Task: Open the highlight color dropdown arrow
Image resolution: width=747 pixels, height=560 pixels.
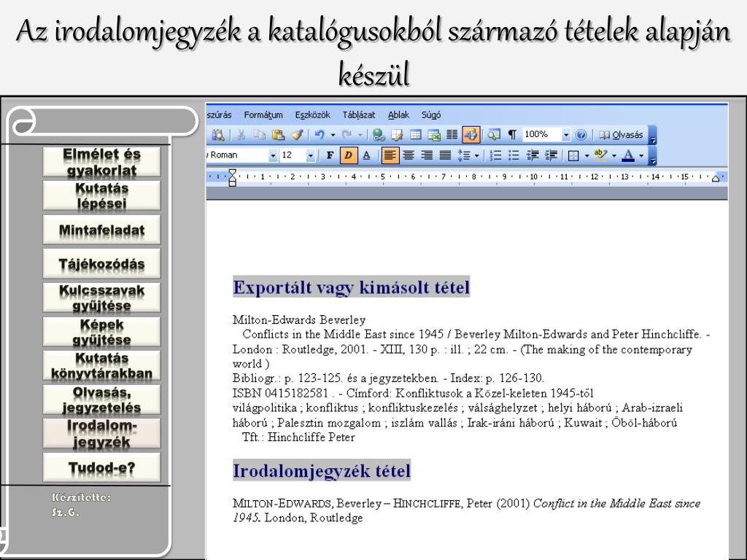Action: tap(614, 155)
